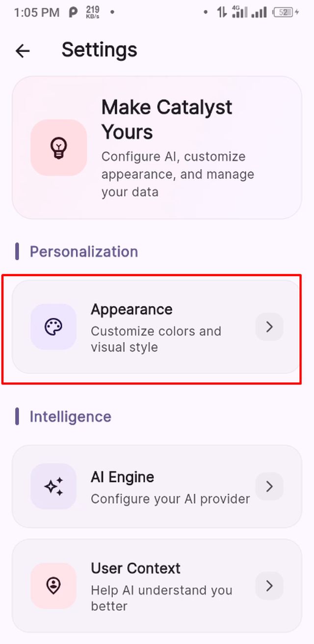Tap the Make Catalyst Yours heading
Viewport: 314px width, 644px height.
(x=167, y=119)
